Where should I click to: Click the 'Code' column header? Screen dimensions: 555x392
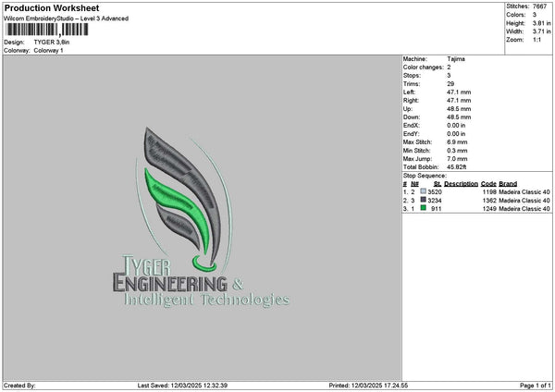[488, 184]
